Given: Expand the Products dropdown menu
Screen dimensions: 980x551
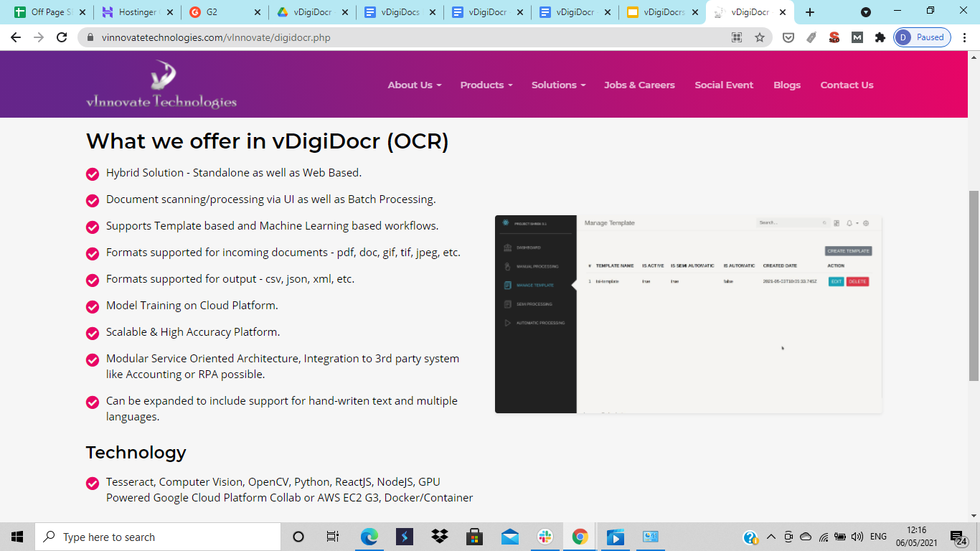Looking at the screenshot, I should click(486, 85).
